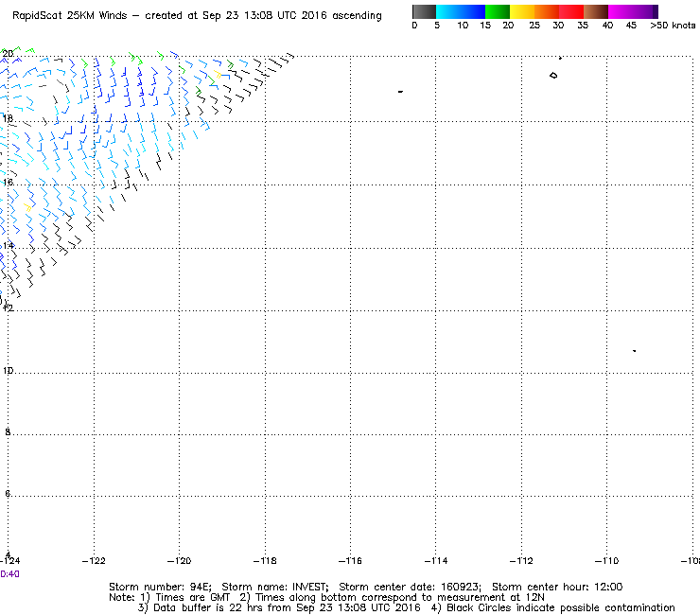Screen dimensions: 700x615
Task: Click the green 15-20 knots color band
Action: click(x=498, y=11)
